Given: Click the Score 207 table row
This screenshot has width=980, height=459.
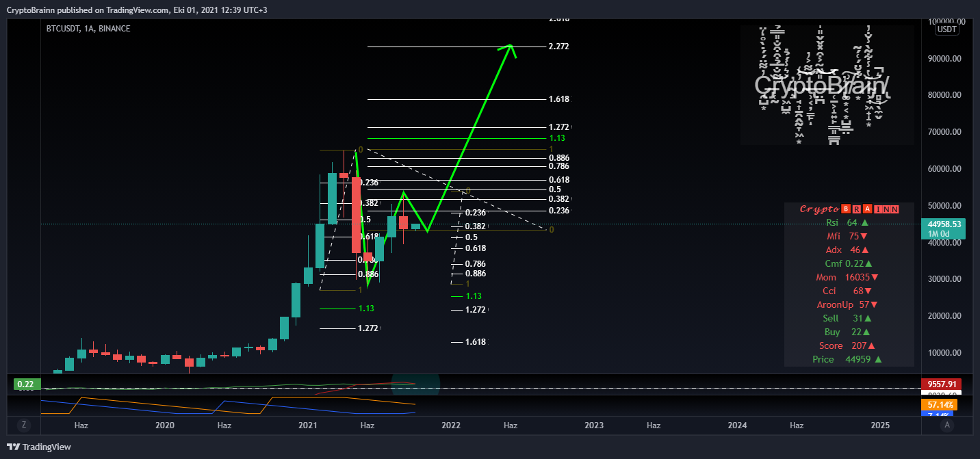Looking at the screenshot, I should click(x=849, y=345).
